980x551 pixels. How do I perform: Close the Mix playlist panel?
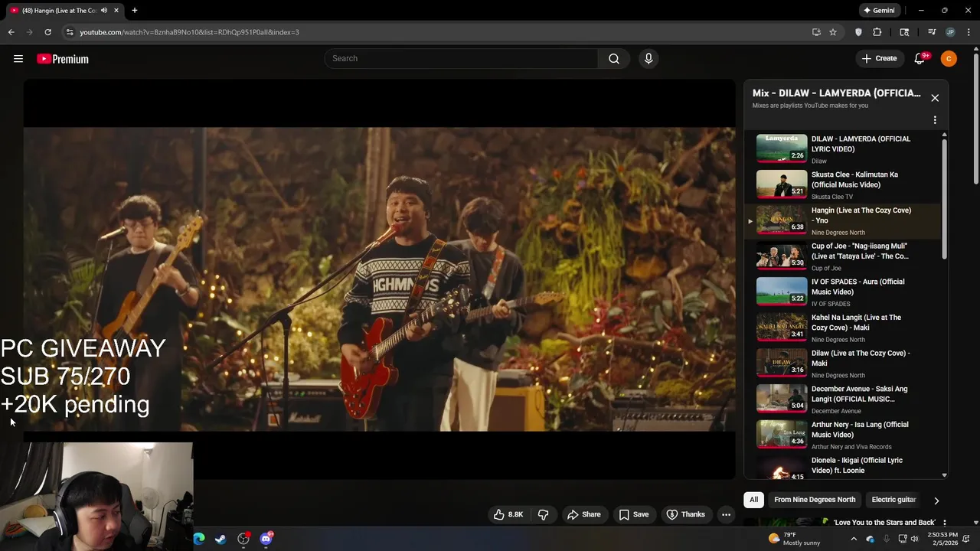tap(935, 98)
